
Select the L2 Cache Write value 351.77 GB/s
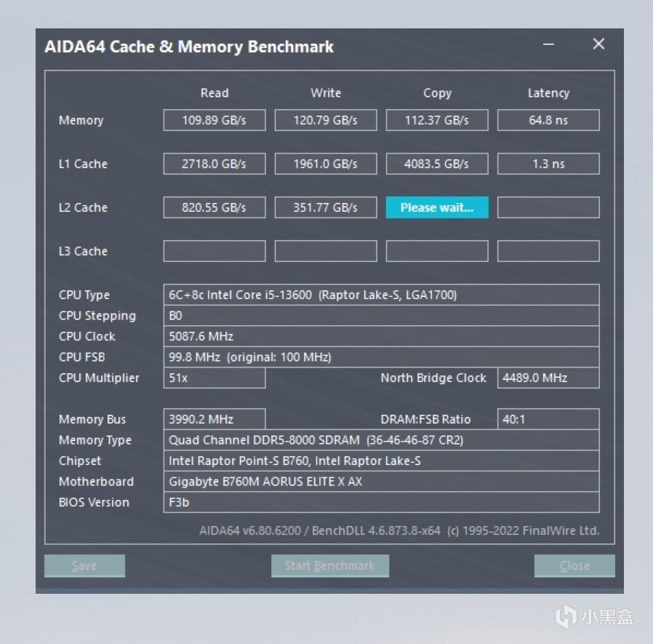[x=326, y=207]
